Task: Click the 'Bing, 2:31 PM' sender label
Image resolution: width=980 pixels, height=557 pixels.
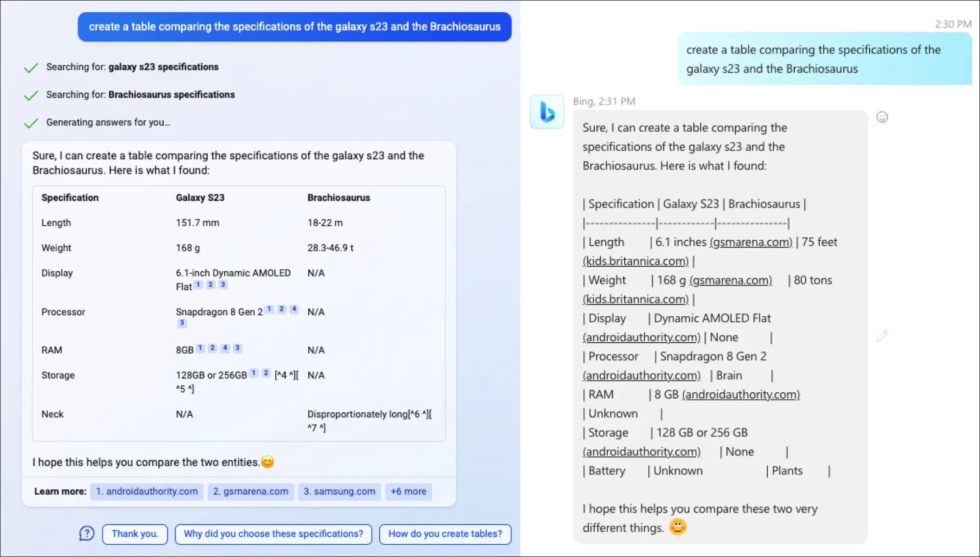Action: point(604,101)
